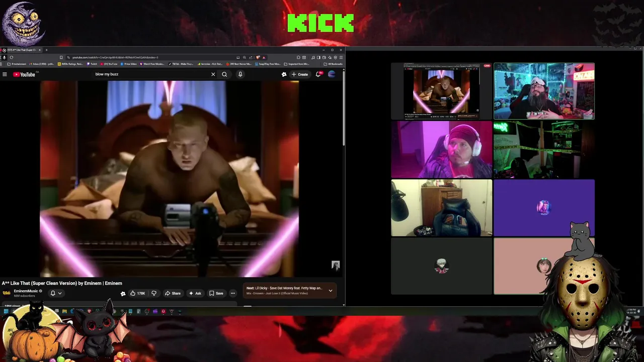
Task: Open new browser tab with plus
Action: 46,50
